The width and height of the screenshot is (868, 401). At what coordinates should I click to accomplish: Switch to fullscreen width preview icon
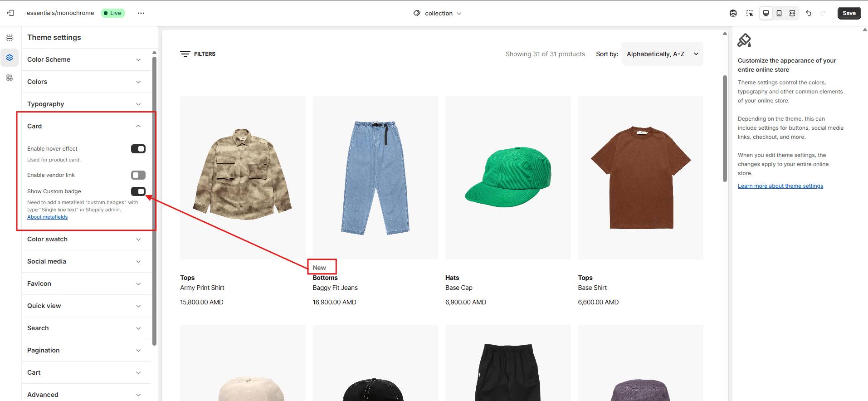point(792,13)
